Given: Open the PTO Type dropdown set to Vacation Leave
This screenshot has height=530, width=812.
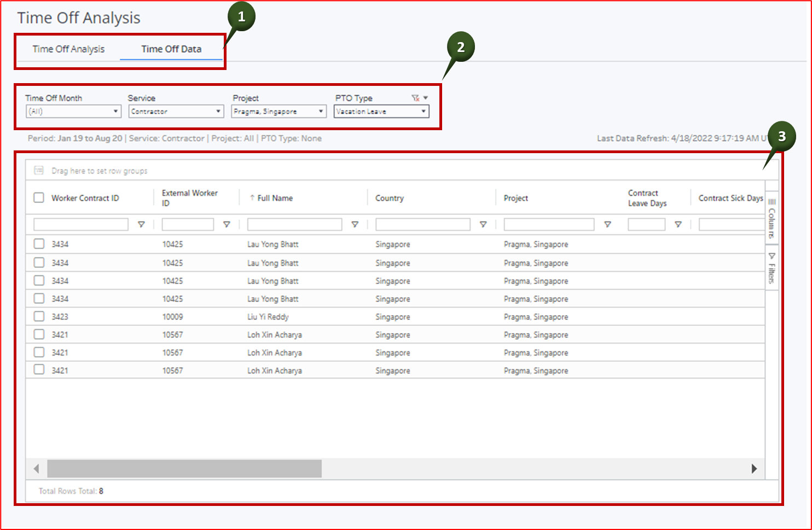Looking at the screenshot, I should pyautogui.click(x=381, y=111).
